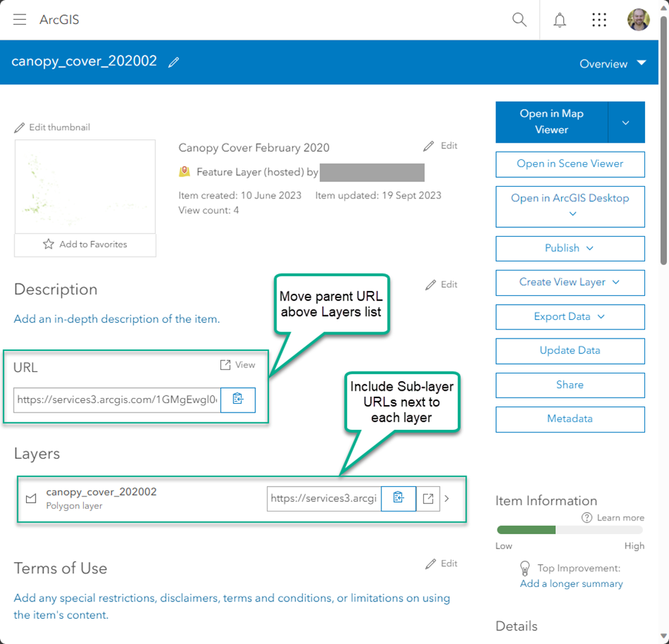Expand Open in ArcGIS Desktop options
This screenshot has width=669, height=644.
[572, 214]
